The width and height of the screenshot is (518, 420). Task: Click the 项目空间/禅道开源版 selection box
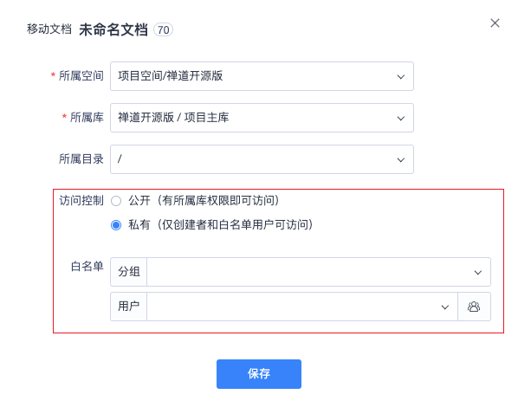(262, 76)
